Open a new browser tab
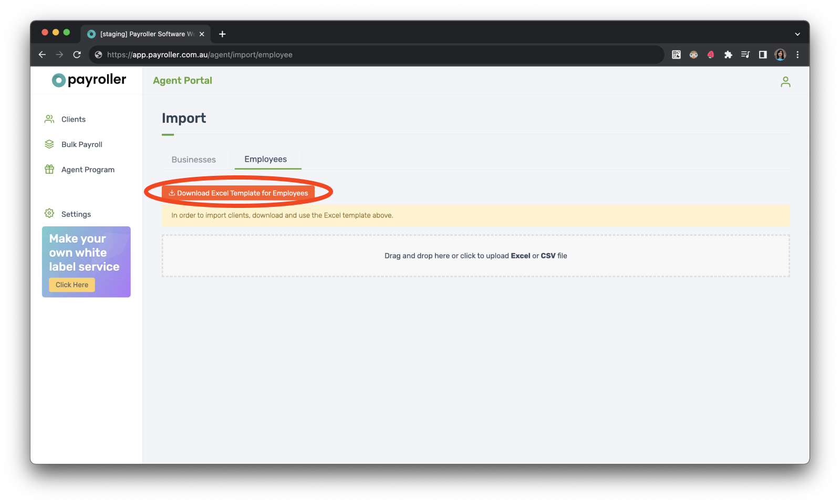Image resolution: width=840 pixels, height=504 pixels. tap(222, 34)
